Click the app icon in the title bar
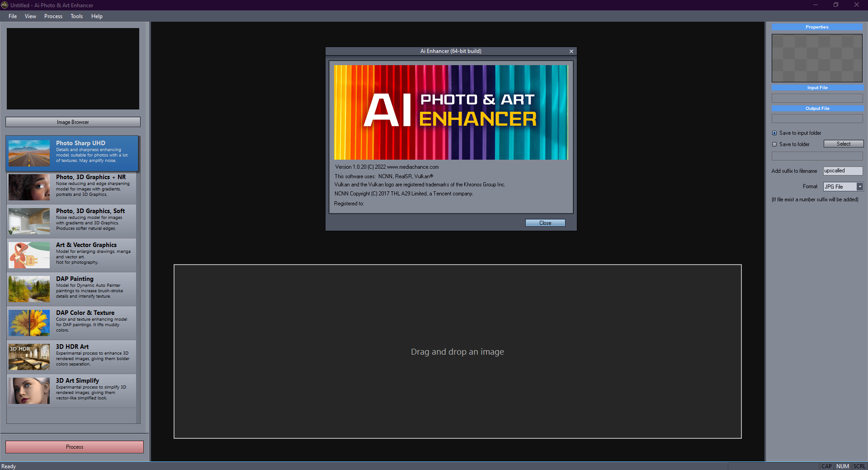868x470 pixels. (5, 5)
